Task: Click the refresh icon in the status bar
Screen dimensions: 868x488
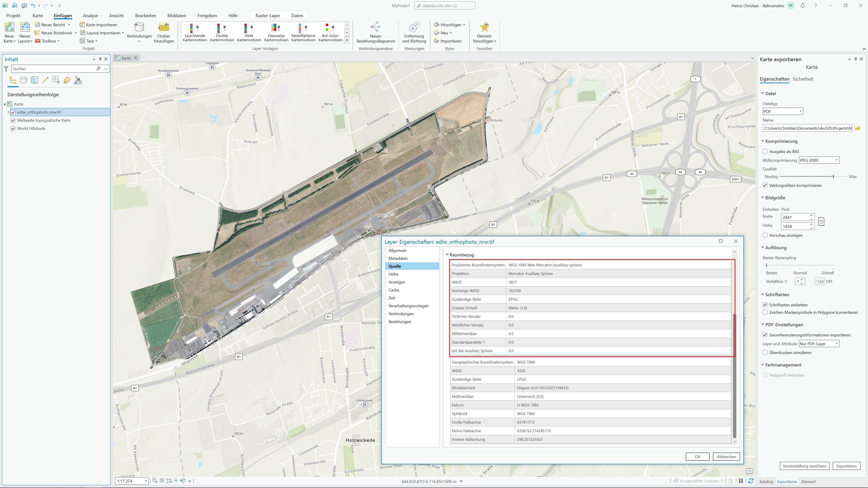Action: tap(751, 481)
